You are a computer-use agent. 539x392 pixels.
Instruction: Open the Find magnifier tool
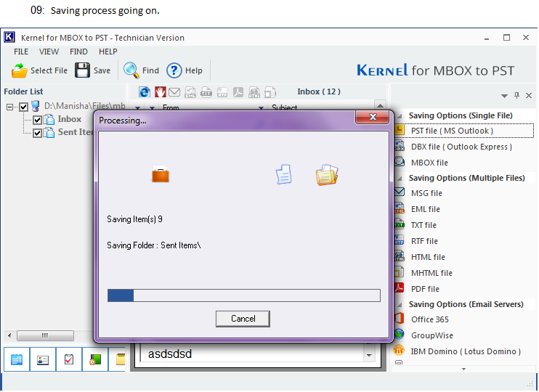[141, 70]
